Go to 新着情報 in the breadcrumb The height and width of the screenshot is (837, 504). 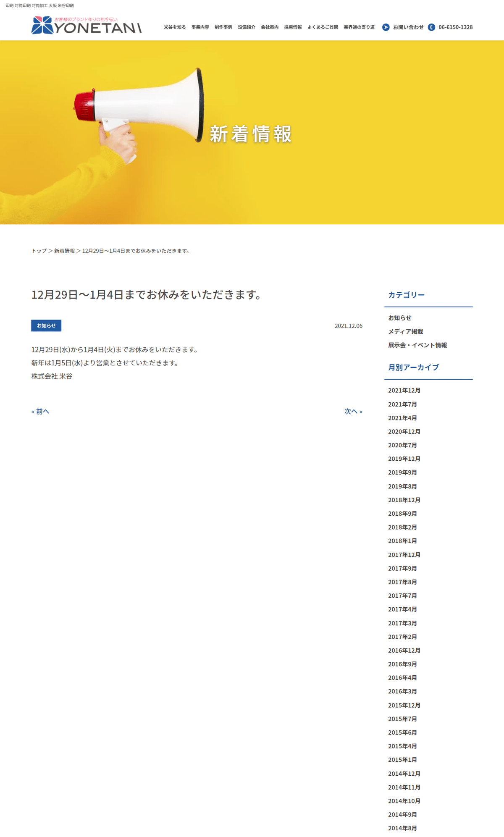(x=64, y=251)
